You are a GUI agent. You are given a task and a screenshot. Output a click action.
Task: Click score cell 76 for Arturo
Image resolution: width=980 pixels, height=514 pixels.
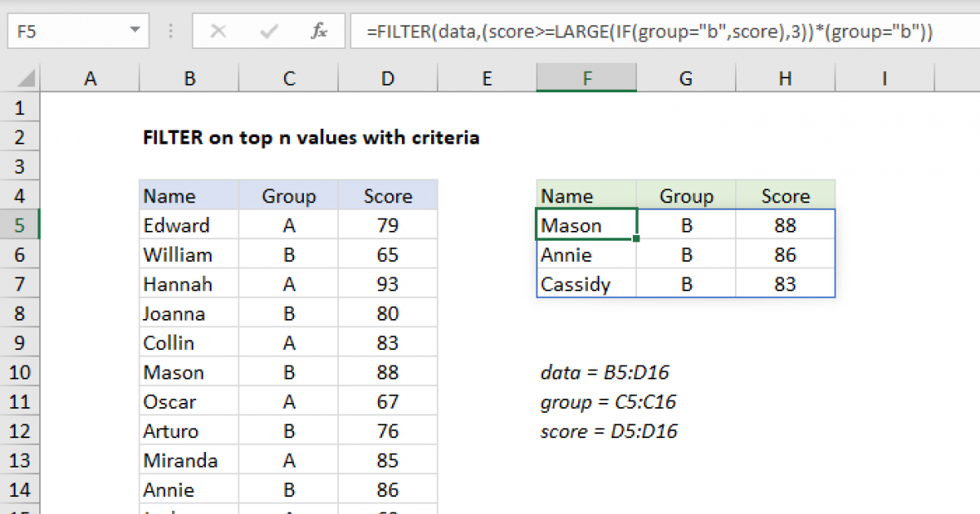pyautogui.click(x=388, y=431)
